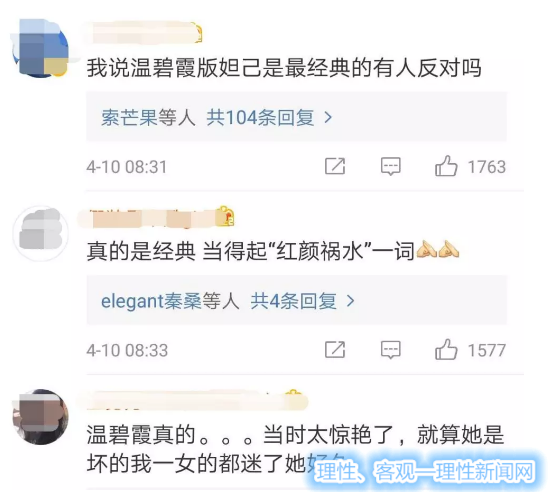Open reply box for the 08:31 comment
This screenshot has width=554, height=497.
(x=390, y=166)
